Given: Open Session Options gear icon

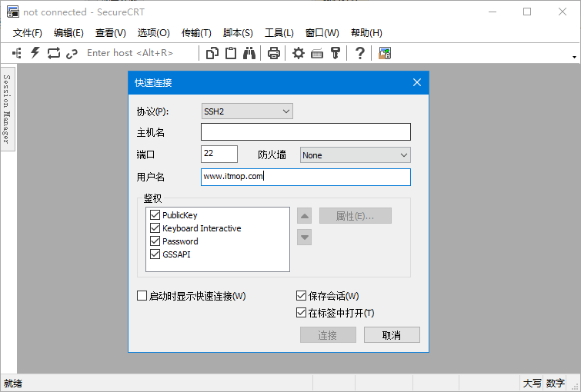Looking at the screenshot, I should [299, 53].
